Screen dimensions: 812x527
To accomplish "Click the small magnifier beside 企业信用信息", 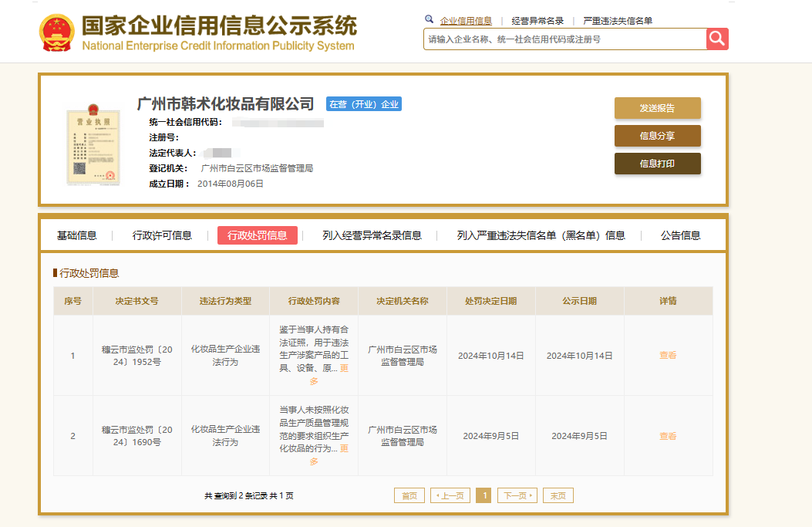I will click(x=430, y=19).
